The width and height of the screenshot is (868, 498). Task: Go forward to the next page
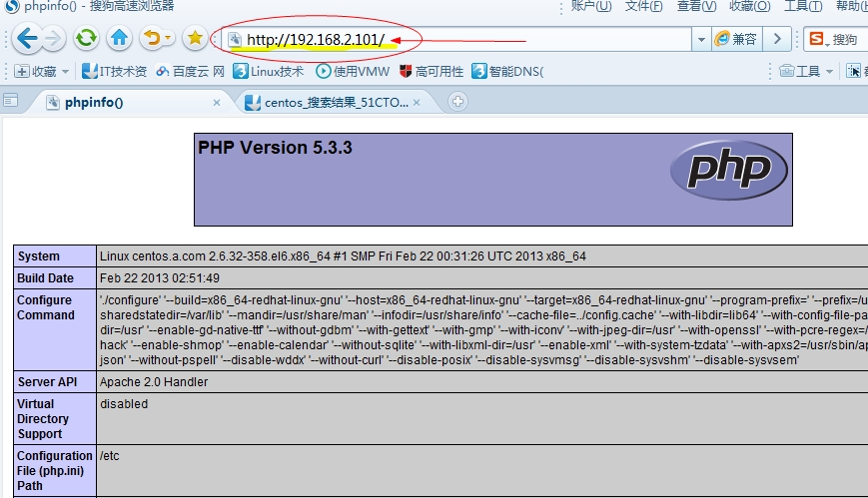[54, 39]
